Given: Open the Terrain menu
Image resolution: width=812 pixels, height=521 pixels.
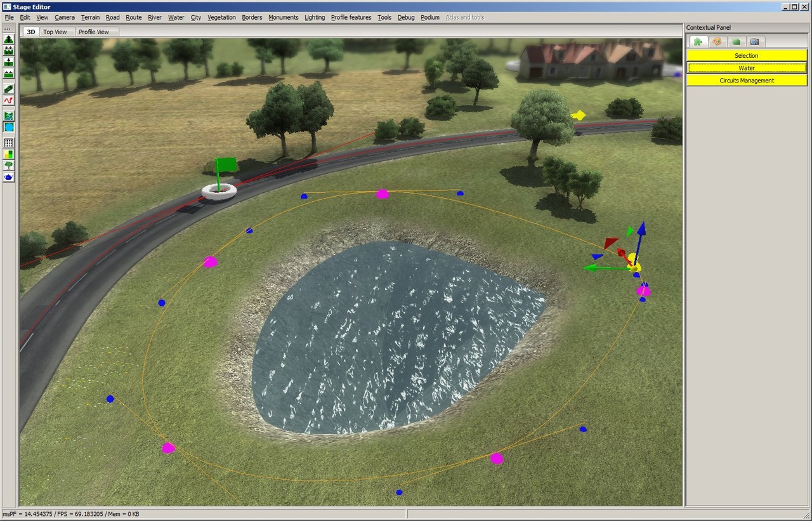Looking at the screenshot, I should (x=90, y=17).
